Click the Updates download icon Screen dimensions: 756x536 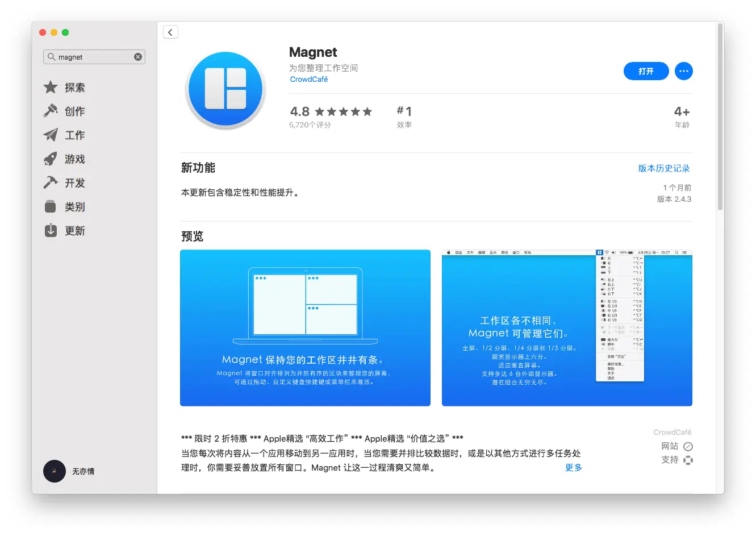(51, 230)
